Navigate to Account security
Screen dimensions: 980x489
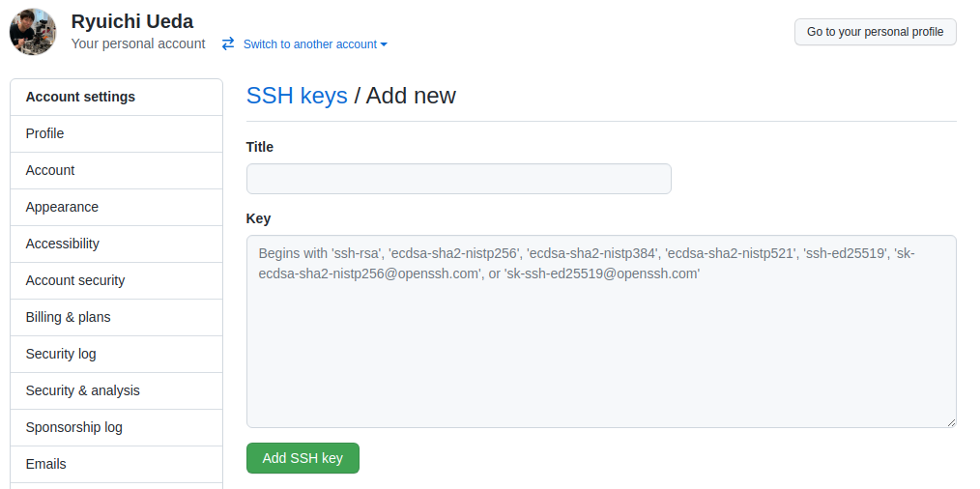[x=75, y=280]
